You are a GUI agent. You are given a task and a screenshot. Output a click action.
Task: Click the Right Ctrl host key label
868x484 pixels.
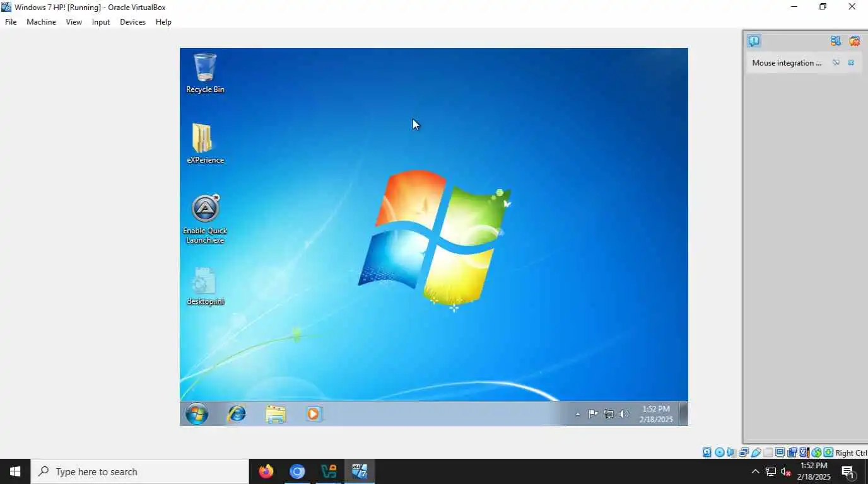(851, 452)
